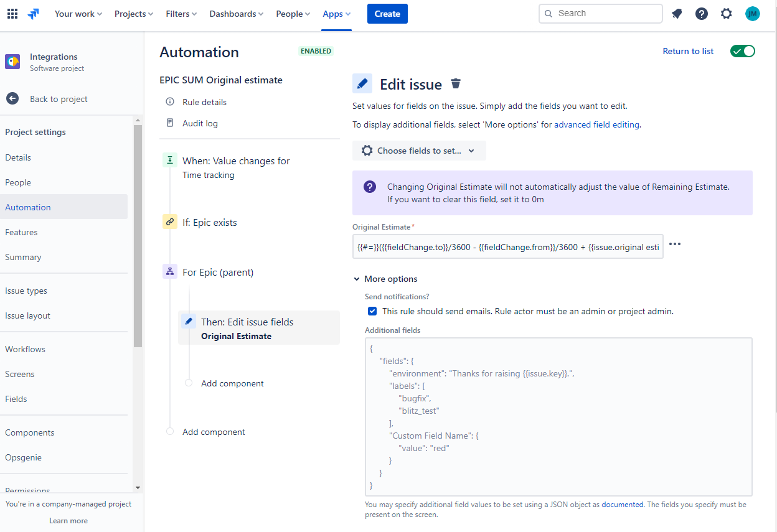Uncheck the send emails checkbox
The height and width of the screenshot is (532, 777).
pyautogui.click(x=372, y=311)
